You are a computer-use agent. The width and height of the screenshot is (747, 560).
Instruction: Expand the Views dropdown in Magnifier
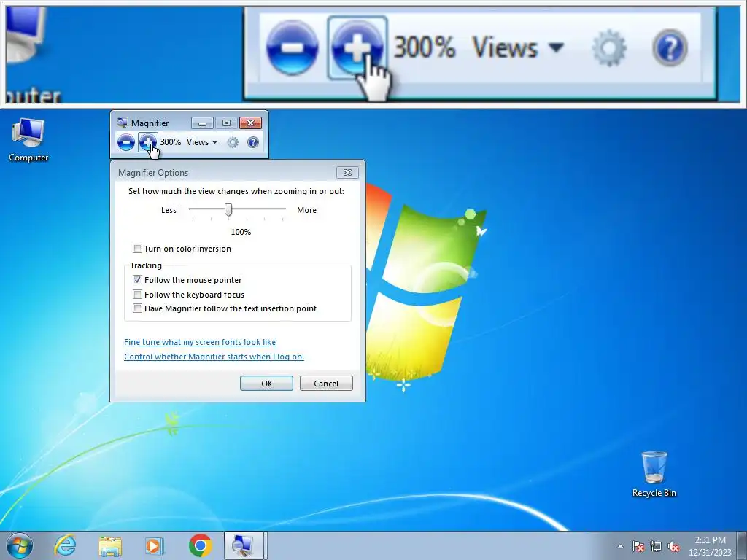click(202, 142)
